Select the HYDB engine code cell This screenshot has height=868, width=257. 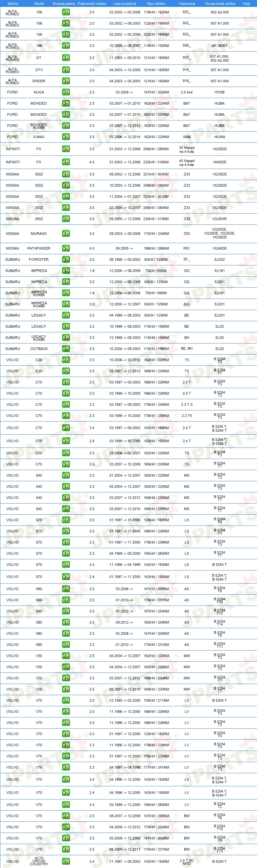pos(220,92)
